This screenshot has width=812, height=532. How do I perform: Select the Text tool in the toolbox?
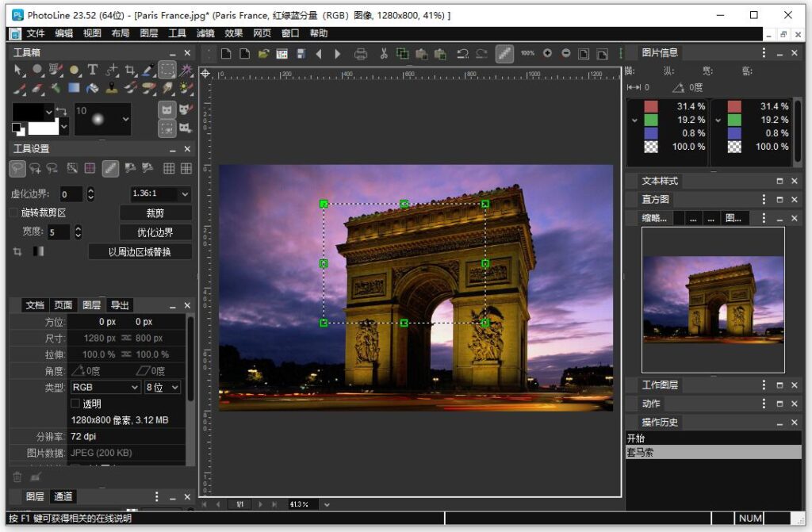[x=93, y=70]
